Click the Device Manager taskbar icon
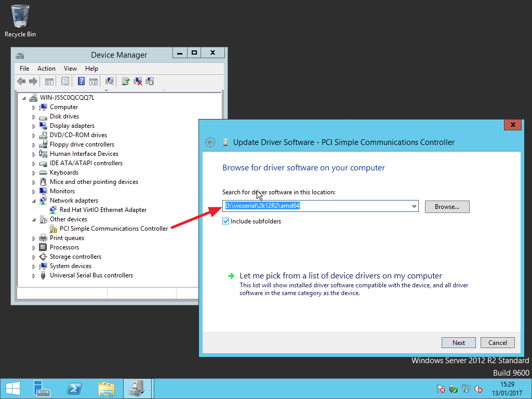Screen dimensions: 532x399 [x=137, y=389]
